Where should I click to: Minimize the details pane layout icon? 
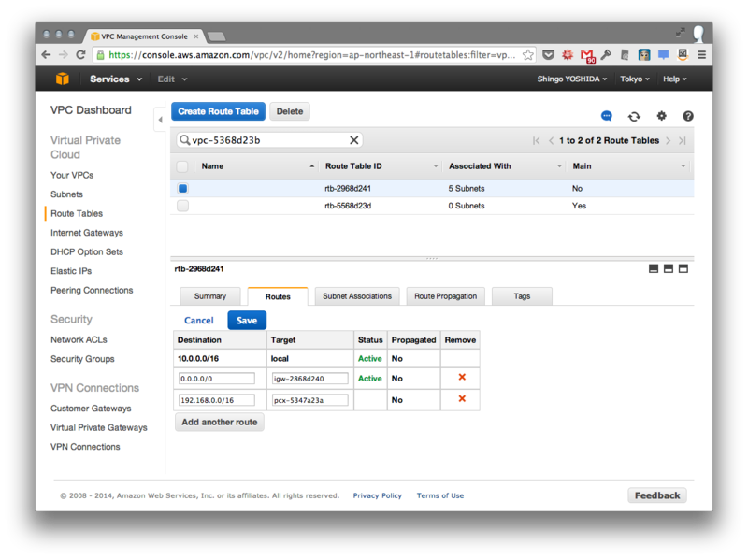point(654,269)
